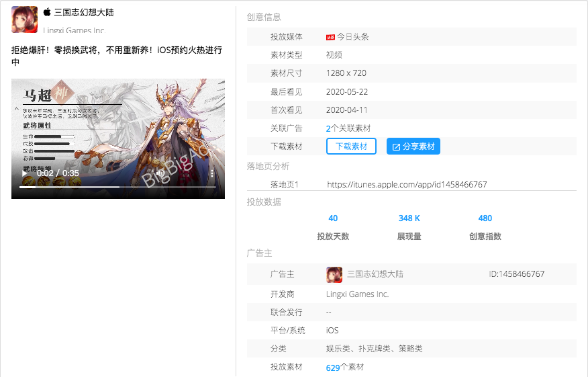
Task: Click the 分享素材 share button
Action: point(413,146)
